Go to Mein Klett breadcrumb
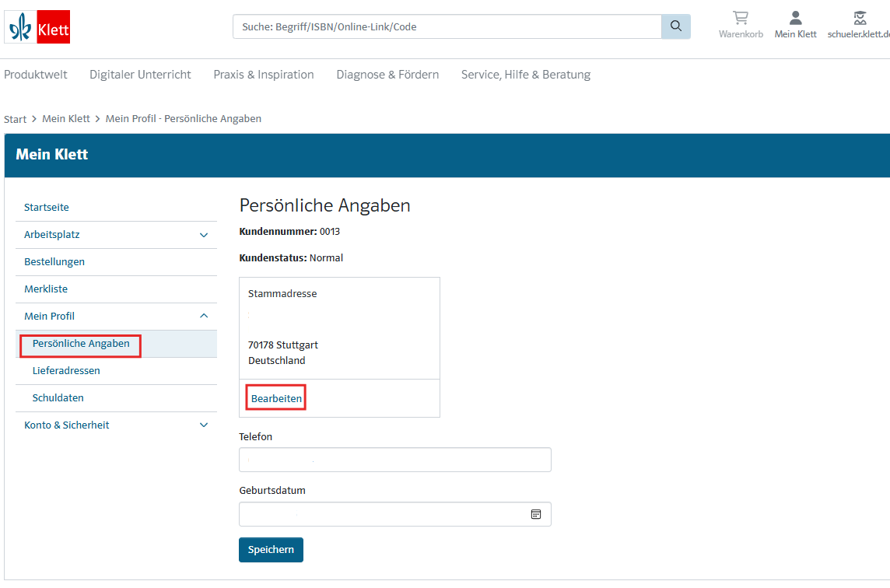The height and width of the screenshot is (588, 890). (x=66, y=119)
